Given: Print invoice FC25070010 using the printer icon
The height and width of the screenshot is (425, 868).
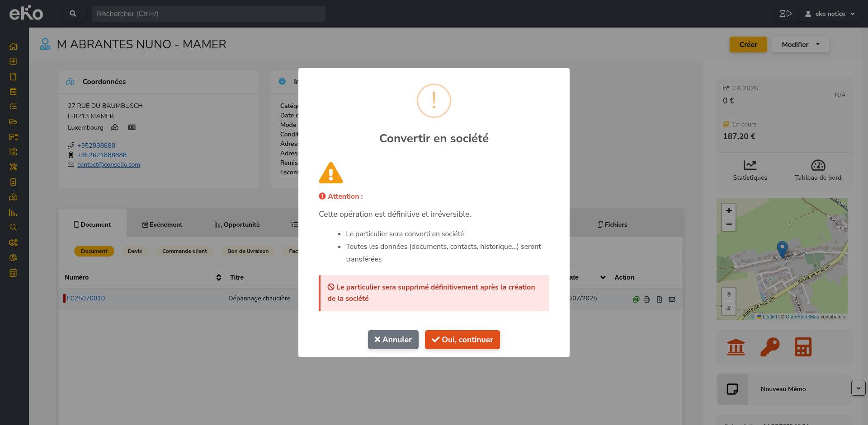Looking at the screenshot, I should 647,299.
